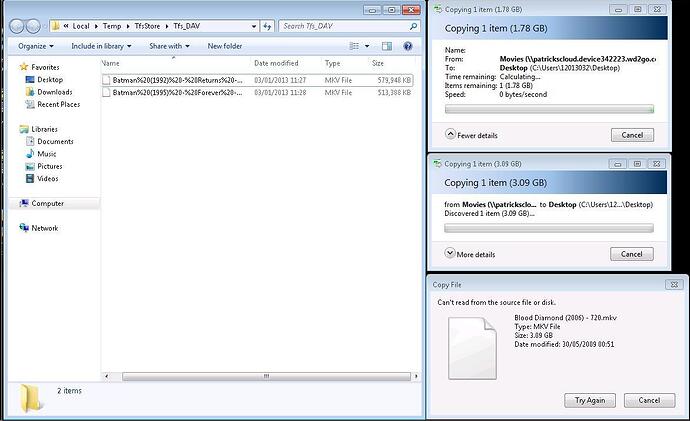Open address bar history dropdown

[254, 26]
